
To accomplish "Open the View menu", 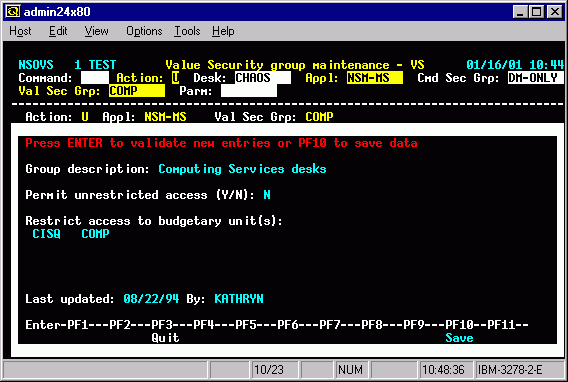I will tap(96, 31).
